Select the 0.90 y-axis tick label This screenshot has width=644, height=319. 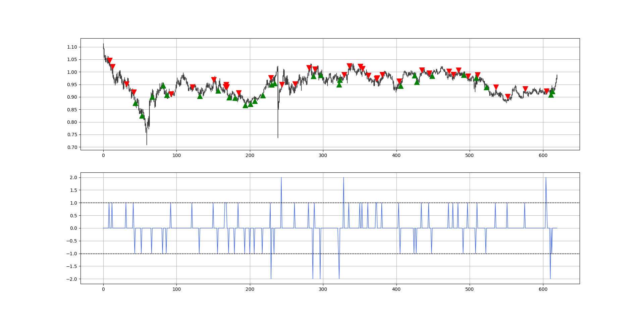point(72,97)
